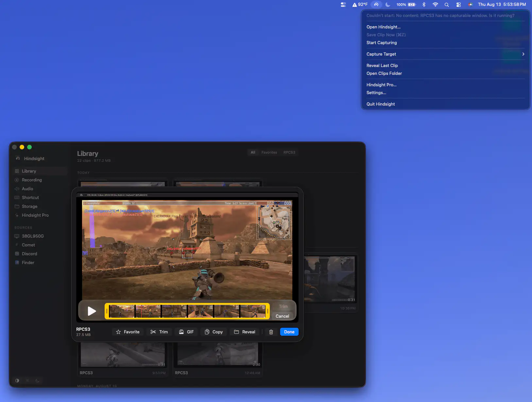Click the blue Done button

pyautogui.click(x=289, y=332)
